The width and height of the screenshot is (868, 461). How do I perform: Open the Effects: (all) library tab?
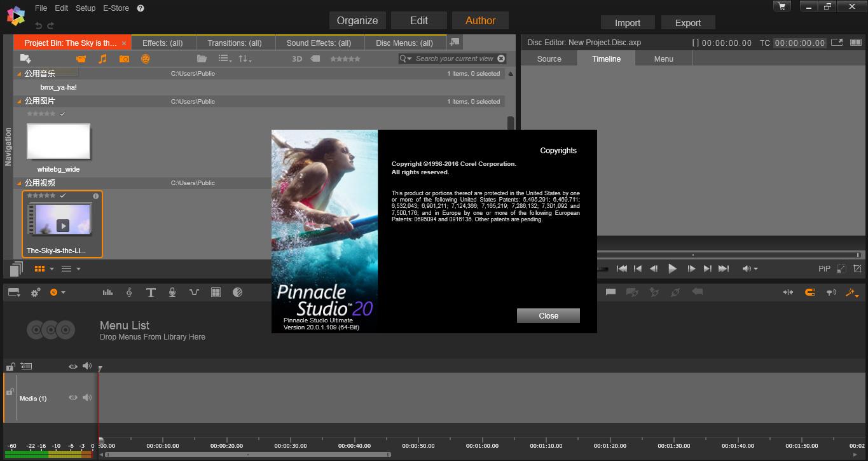(162, 43)
